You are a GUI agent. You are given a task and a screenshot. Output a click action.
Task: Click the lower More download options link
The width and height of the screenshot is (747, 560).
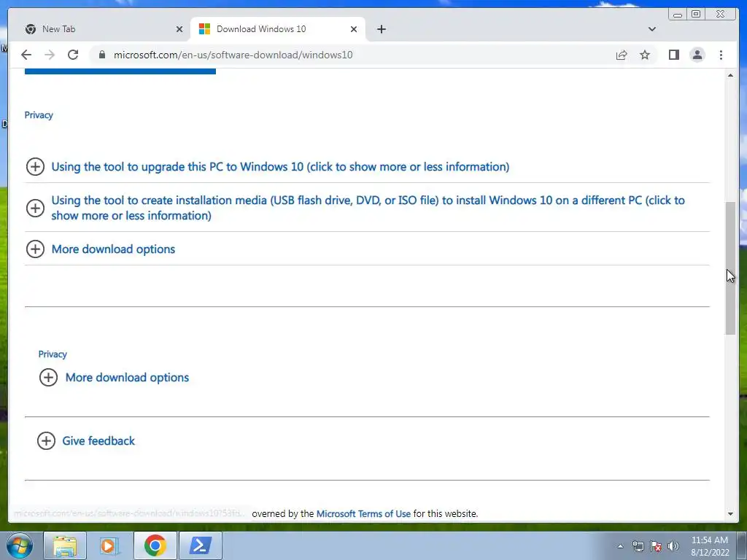[x=127, y=377]
